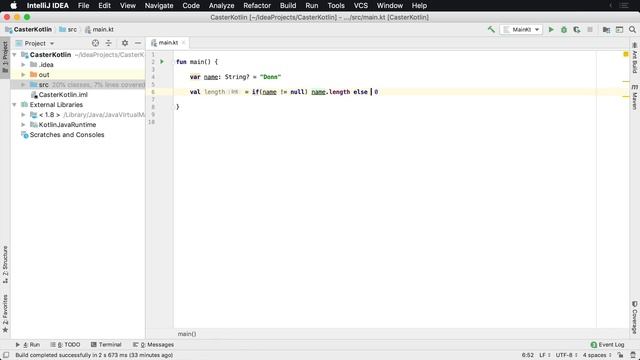Image resolution: width=640 pixels, height=360 pixels.
Task: Click the tool window quick access icon in status bar
Action: pos(6,355)
